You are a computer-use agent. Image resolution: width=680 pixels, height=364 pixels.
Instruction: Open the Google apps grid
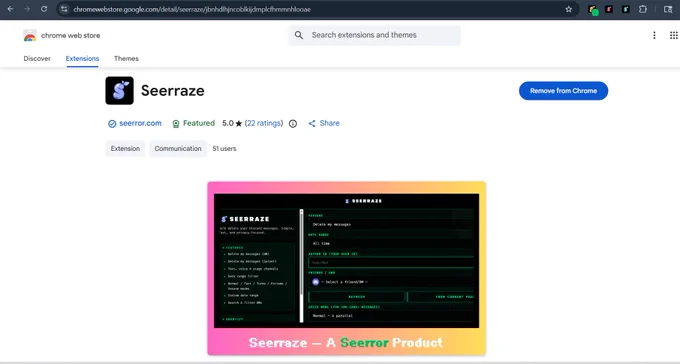[x=673, y=36]
